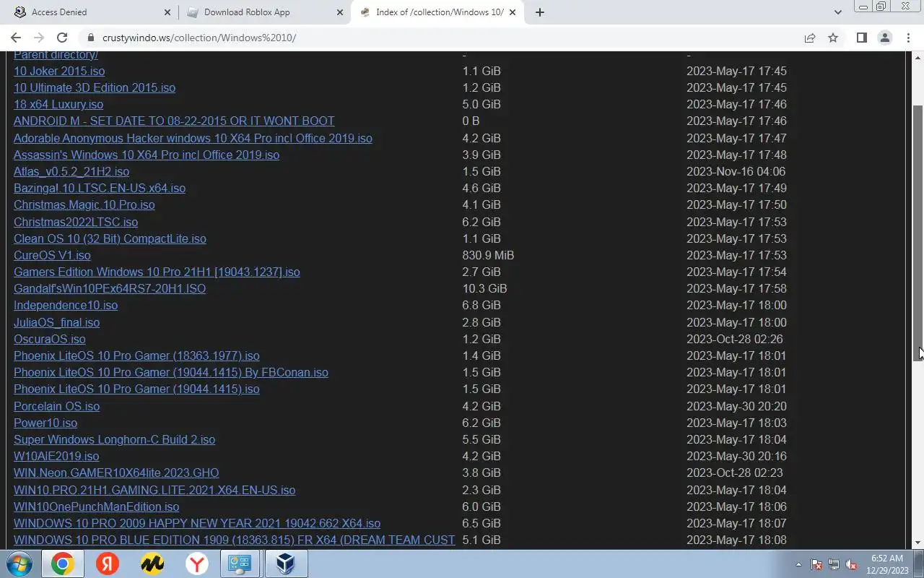Switch to Download Roblox App tab

click(264, 12)
